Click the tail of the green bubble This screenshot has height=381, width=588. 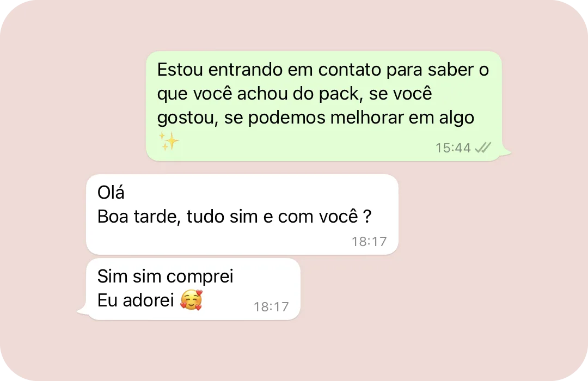point(505,151)
